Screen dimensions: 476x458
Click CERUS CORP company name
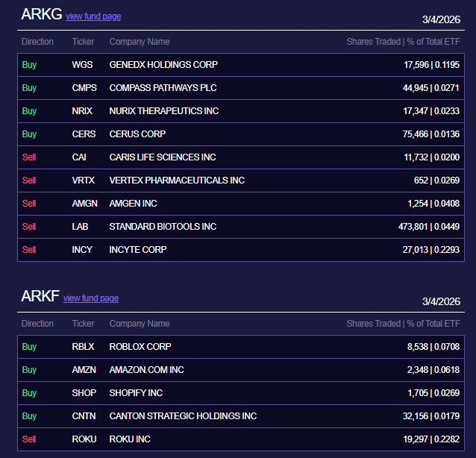point(137,134)
